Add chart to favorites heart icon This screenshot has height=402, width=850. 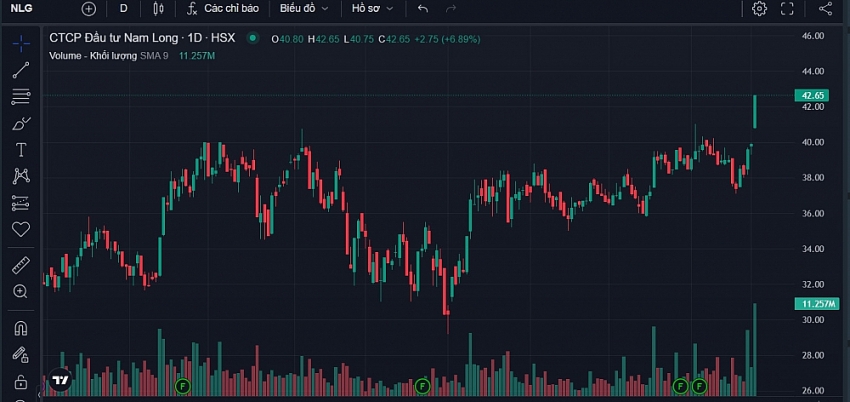pyautogui.click(x=21, y=229)
